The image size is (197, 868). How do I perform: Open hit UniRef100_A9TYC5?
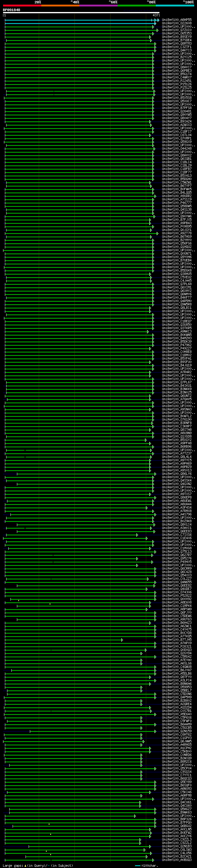[177, 460]
